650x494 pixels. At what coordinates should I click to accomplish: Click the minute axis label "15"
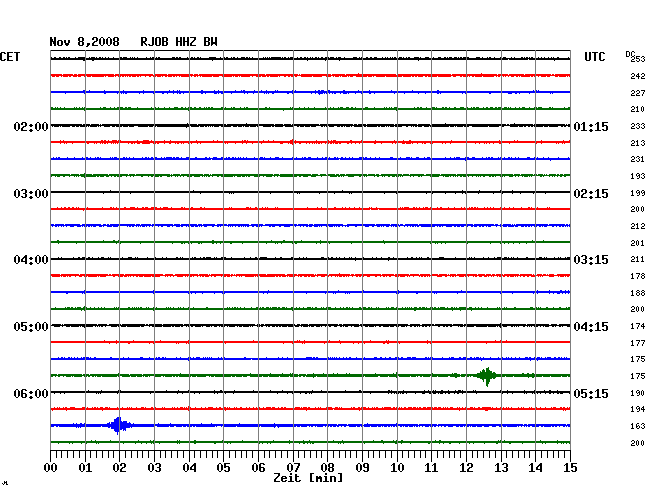pos(570,468)
